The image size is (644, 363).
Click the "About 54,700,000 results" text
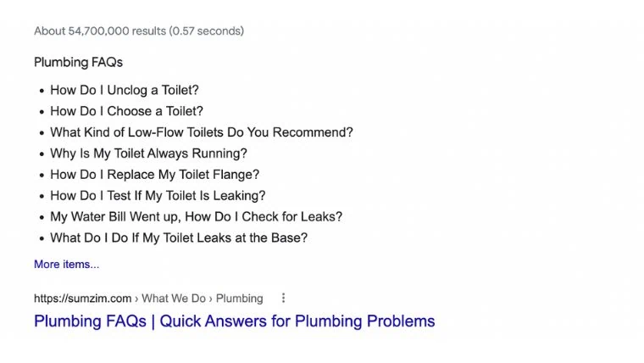pyautogui.click(x=138, y=31)
